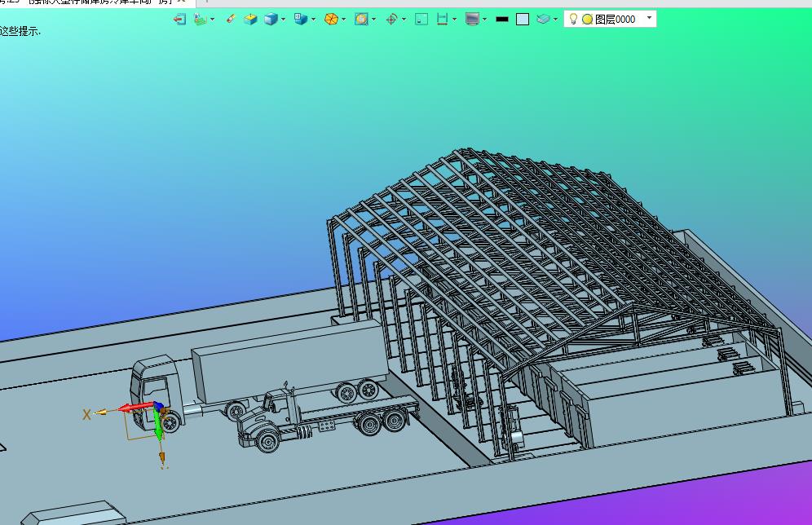Click the sketch plane tool icon
Screen dimensions: 812x525
pyautogui.click(x=201, y=20)
